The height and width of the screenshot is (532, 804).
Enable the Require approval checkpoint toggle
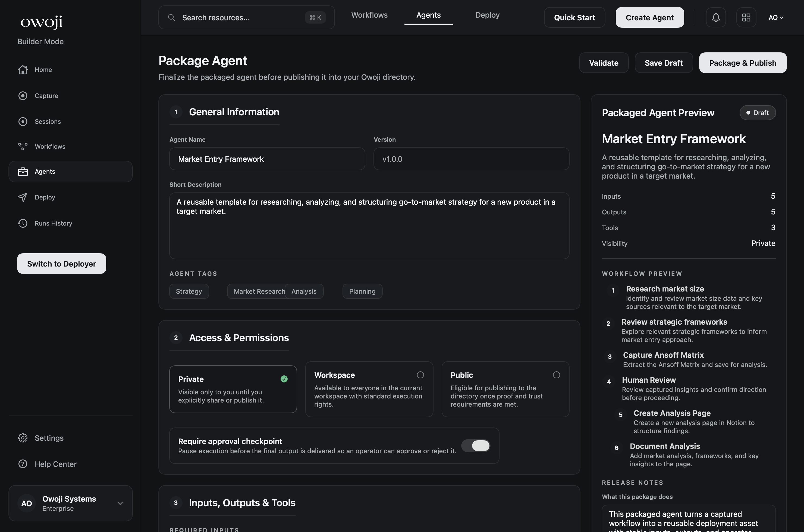pos(476,445)
